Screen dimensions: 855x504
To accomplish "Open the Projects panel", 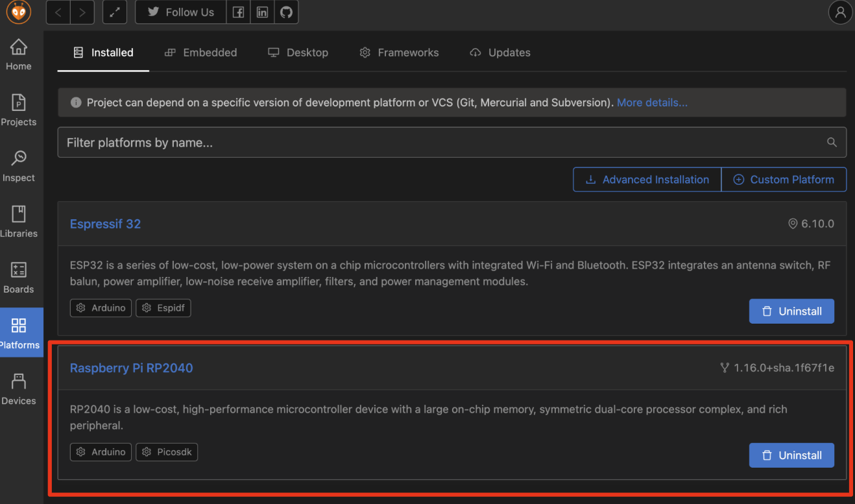I will (18, 108).
